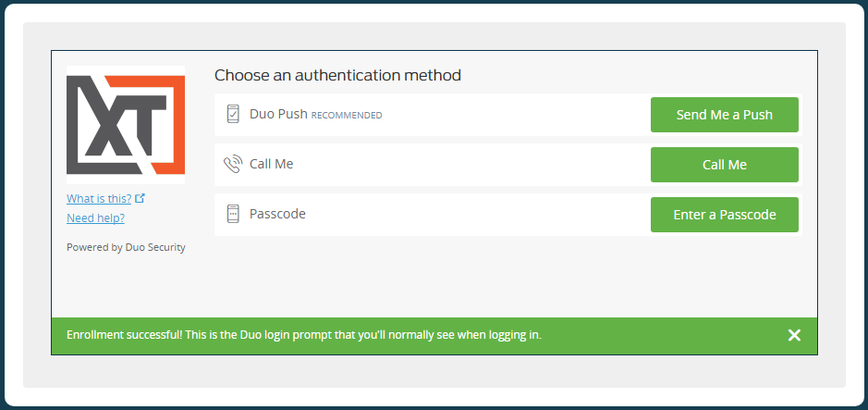Click the Duo Push phone icon
Viewport: 868px width, 410px height.
pos(233,115)
